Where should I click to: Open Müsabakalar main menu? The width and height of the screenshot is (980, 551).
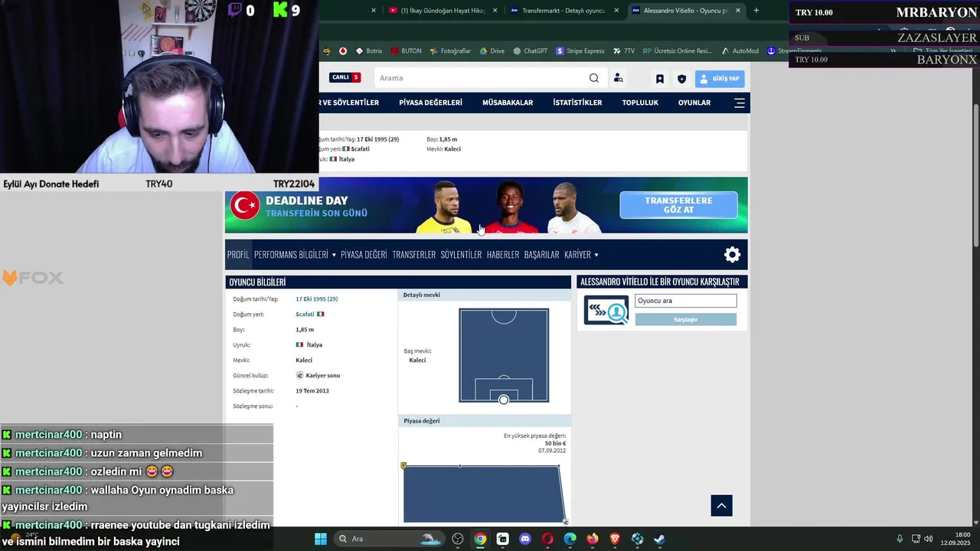point(508,103)
